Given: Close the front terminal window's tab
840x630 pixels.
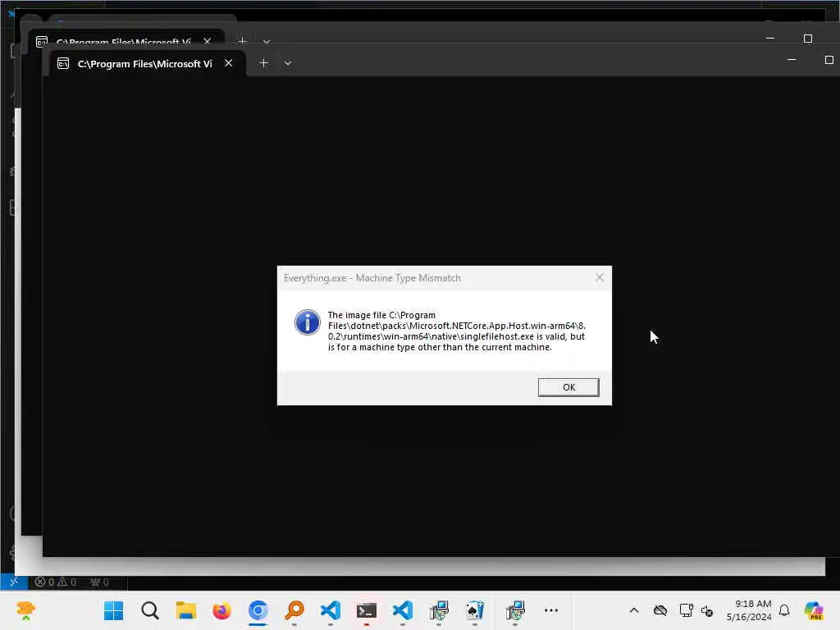Looking at the screenshot, I should coord(229,63).
